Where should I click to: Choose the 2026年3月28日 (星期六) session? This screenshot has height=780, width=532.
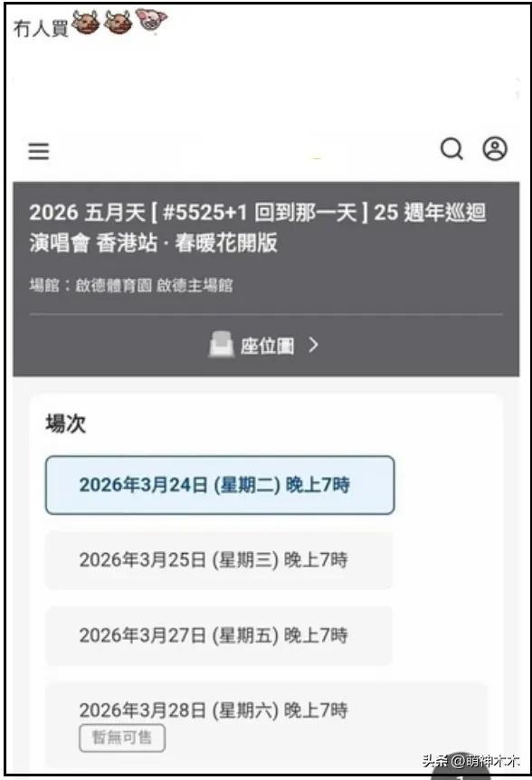267,726
